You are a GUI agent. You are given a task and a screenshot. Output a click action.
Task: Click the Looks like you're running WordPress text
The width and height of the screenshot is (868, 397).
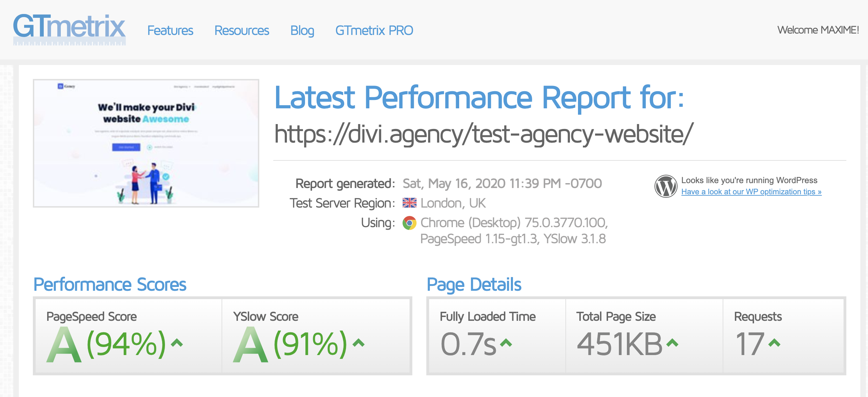pos(749,180)
